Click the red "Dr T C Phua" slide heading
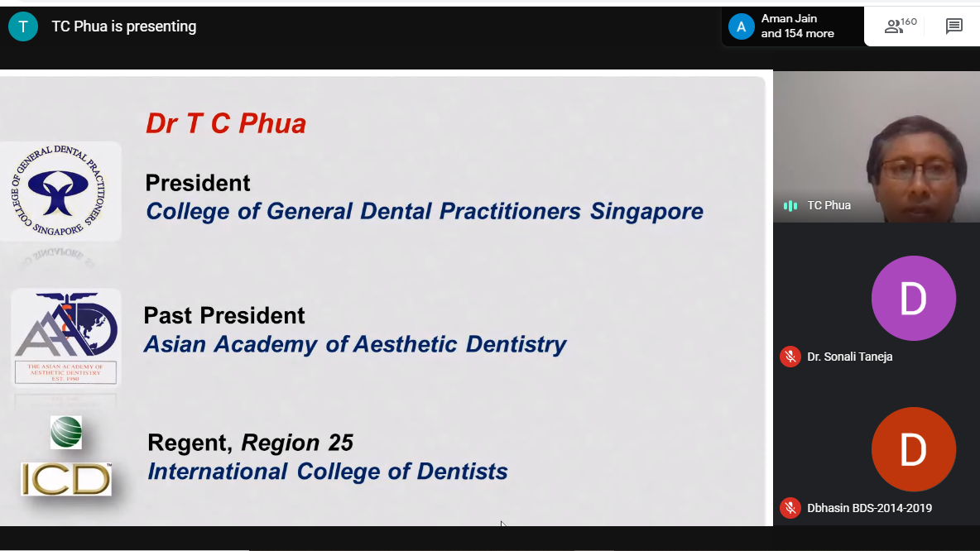The height and width of the screenshot is (551, 980). point(226,123)
